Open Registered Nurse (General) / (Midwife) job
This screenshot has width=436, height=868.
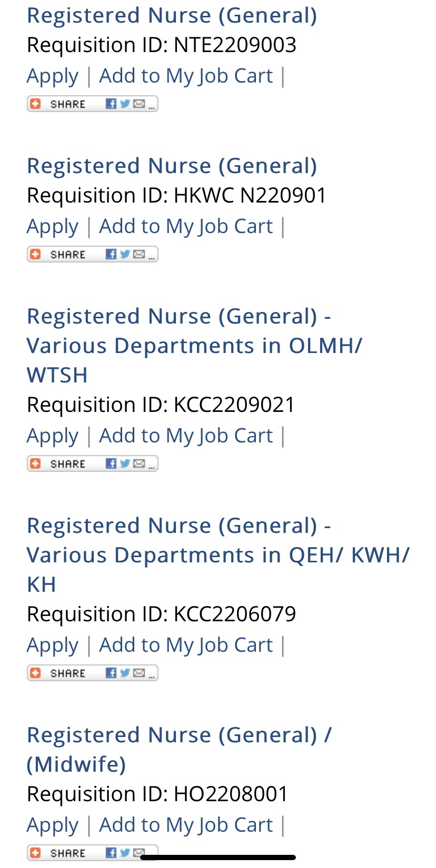(180, 750)
